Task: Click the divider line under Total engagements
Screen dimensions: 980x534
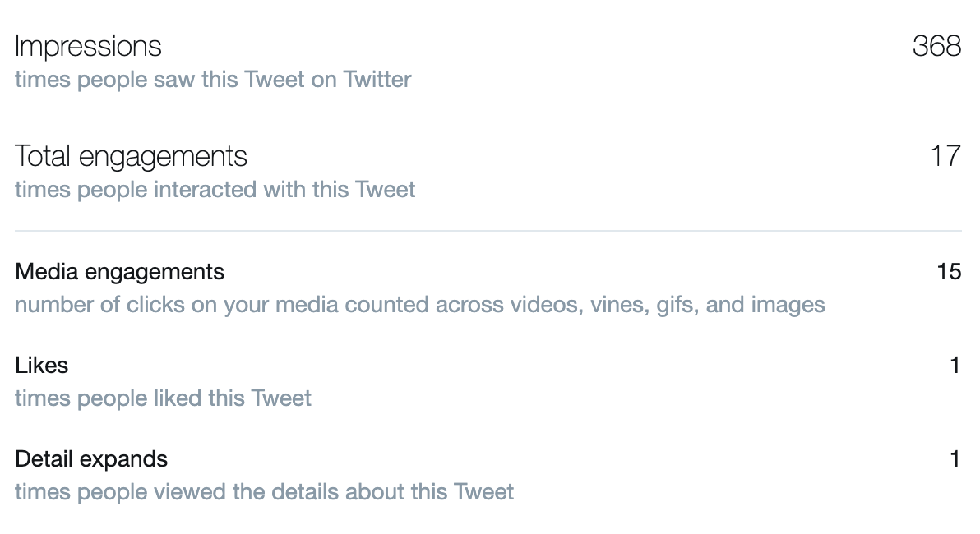Action: [x=488, y=231]
